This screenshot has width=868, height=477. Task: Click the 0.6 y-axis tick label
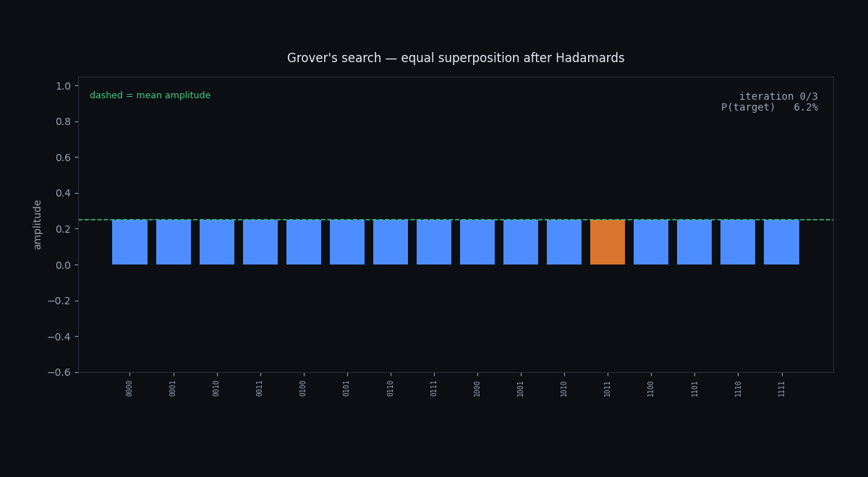tap(63, 158)
